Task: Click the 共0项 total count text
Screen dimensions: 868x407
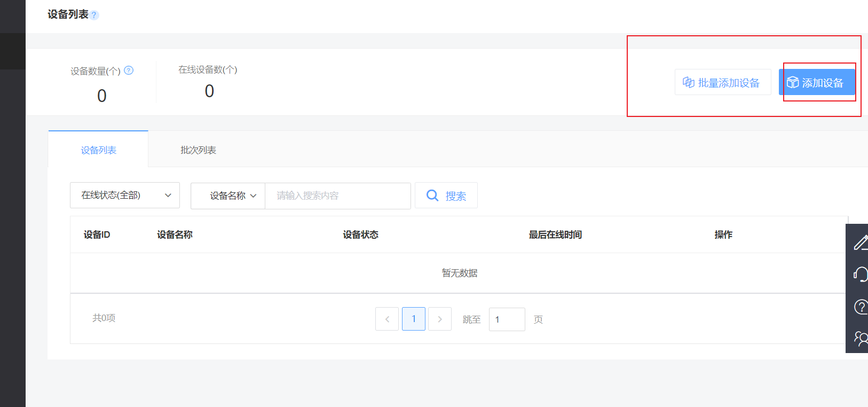Action: 104,318
